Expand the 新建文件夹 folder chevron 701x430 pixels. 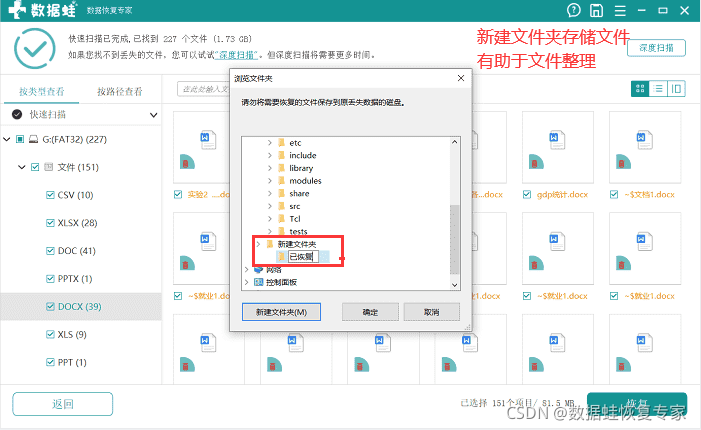[258, 244]
